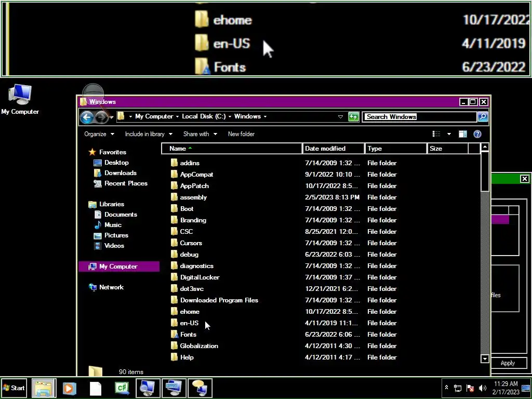Click the Fonts folder icon
532x399 pixels.
pos(175,335)
